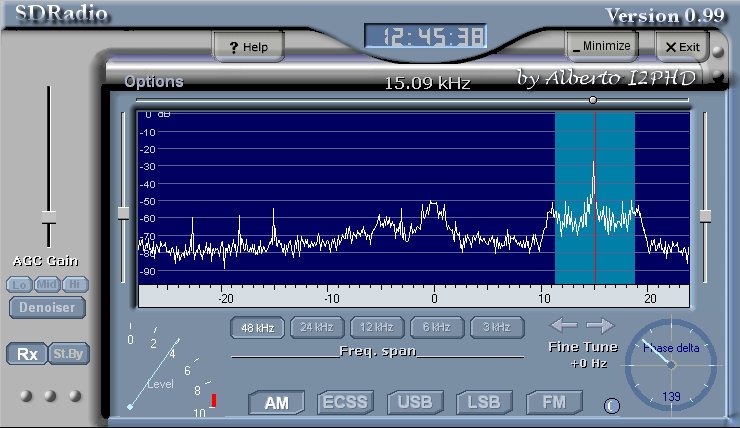Open the Options menu
This screenshot has width=740, height=428.
153,82
